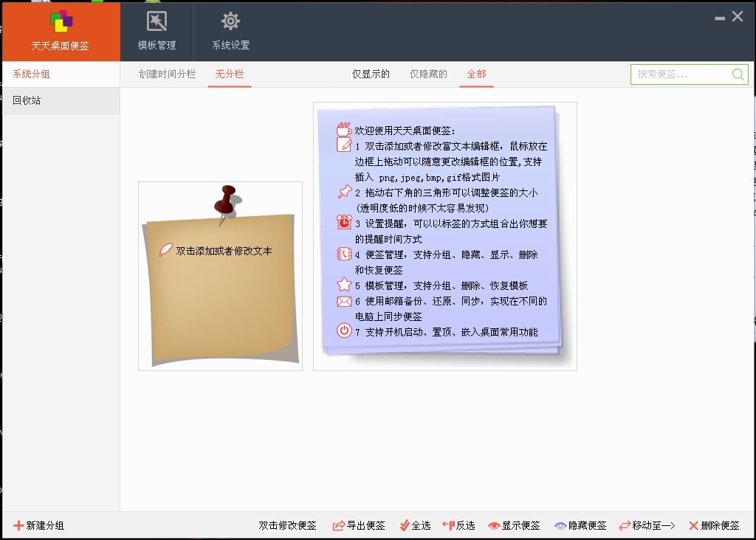Click the welcome text 欢迎使用天天桌面便签
The height and width of the screenshot is (540, 756).
pyautogui.click(x=405, y=131)
